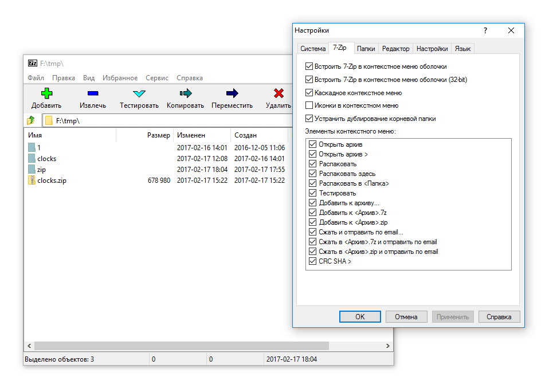
Task: Go up one folder level icon
Action: click(x=32, y=120)
